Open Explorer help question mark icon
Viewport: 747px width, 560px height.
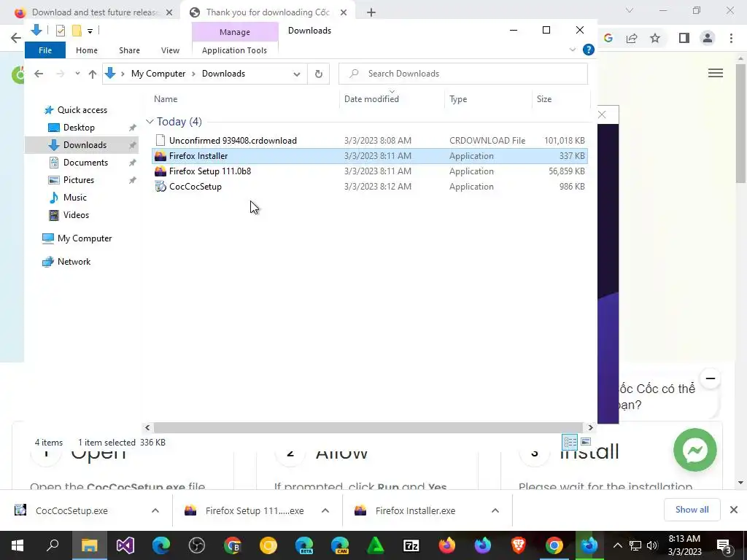[589, 50]
